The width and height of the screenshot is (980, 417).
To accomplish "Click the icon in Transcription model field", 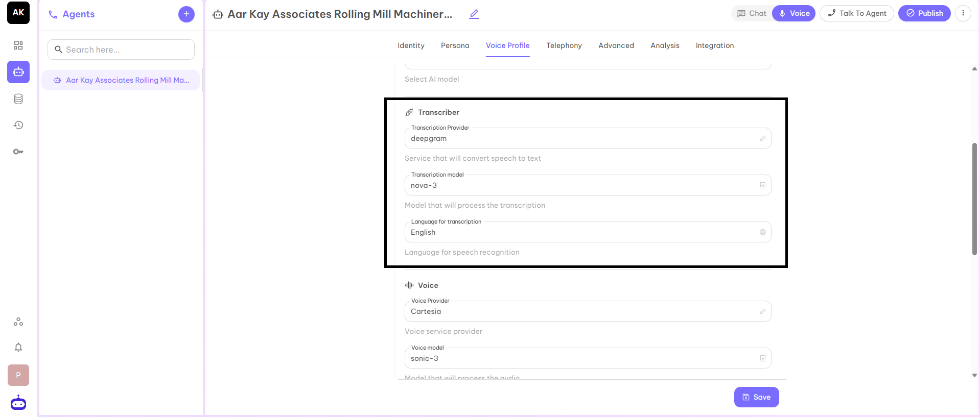I will click(763, 185).
